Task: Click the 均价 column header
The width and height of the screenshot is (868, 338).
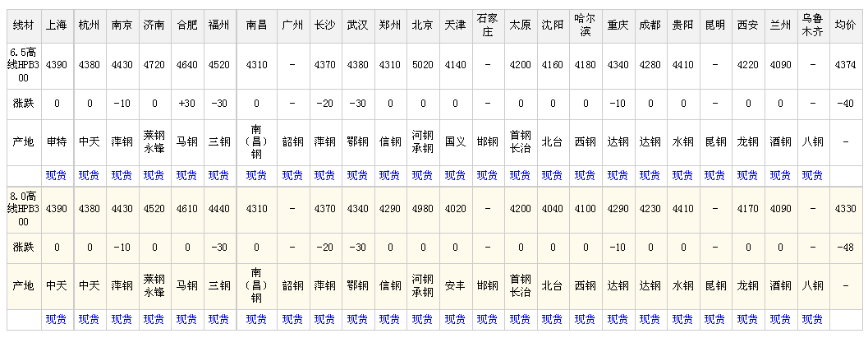Action: pyautogui.click(x=845, y=25)
